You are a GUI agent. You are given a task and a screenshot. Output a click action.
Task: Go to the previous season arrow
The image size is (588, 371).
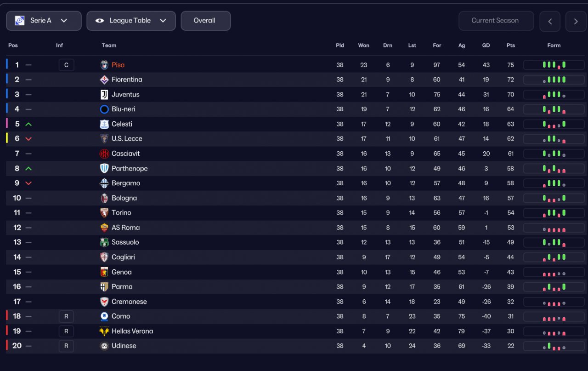click(549, 21)
